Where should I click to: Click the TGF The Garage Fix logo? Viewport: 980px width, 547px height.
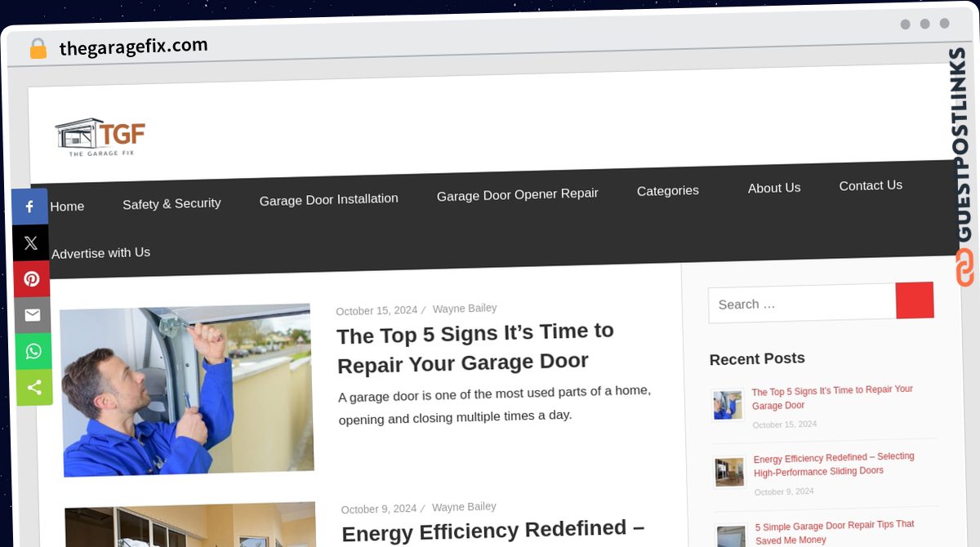click(100, 136)
